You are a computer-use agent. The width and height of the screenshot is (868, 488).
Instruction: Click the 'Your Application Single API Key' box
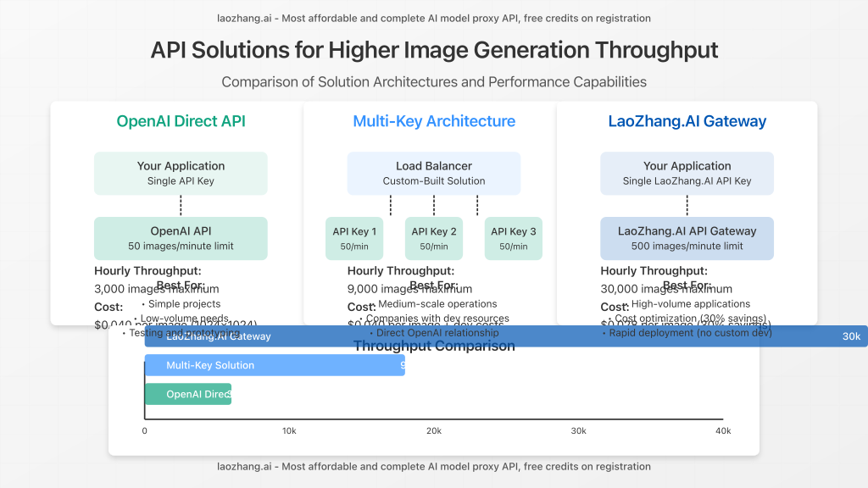click(181, 173)
